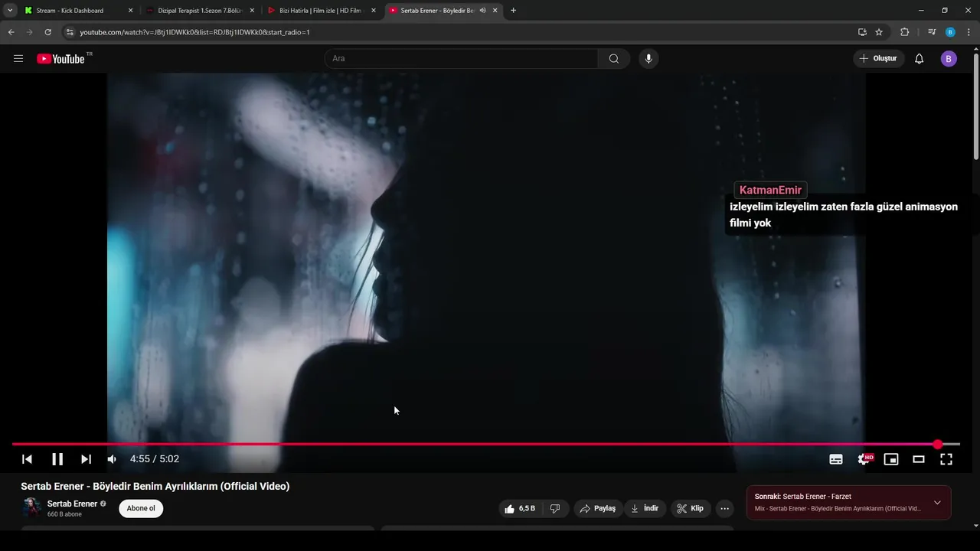This screenshot has height=551, width=980.
Task: Click the URL address bar
Action: tap(459, 32)
